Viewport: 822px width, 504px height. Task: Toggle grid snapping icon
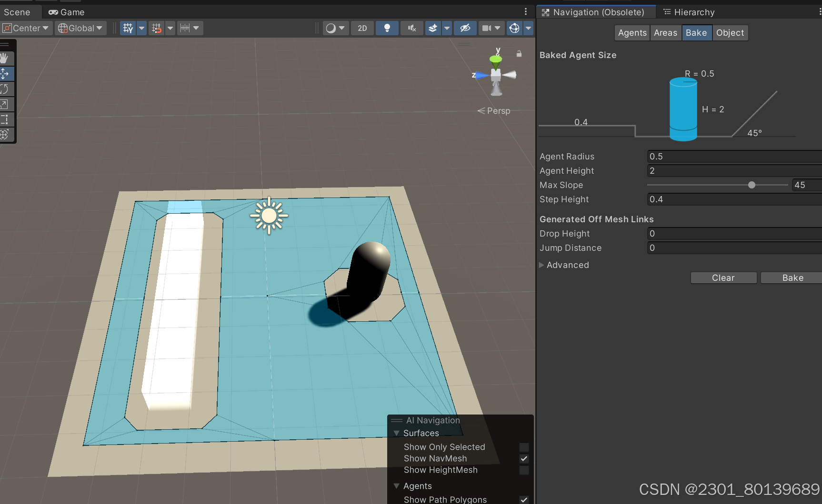coord(157,28)
